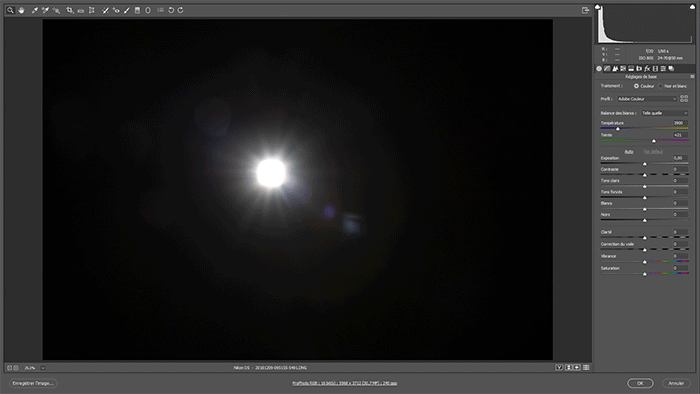Screen dimensions: 700x394
Task: Click the Exposition slider handle
Action: [x=645, y=164]
